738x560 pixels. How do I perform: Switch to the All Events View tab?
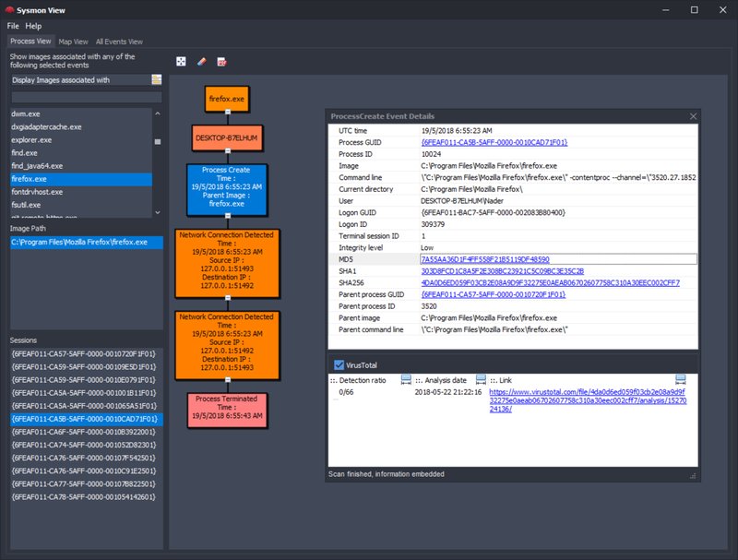point(121,42)
